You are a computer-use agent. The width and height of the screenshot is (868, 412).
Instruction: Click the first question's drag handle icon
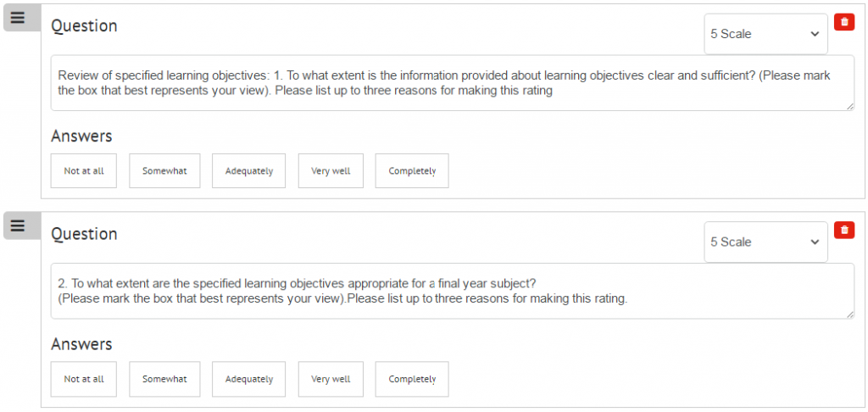tap(18, 18)
